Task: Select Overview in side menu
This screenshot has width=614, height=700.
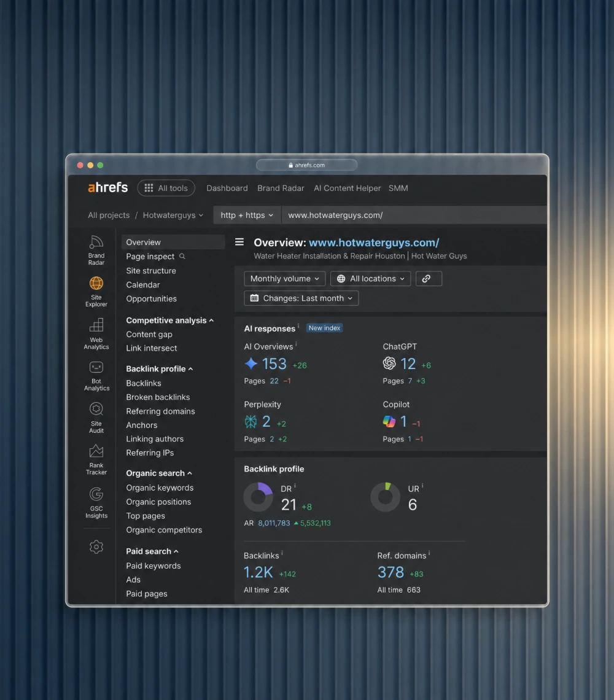Action: pos(173,242)
